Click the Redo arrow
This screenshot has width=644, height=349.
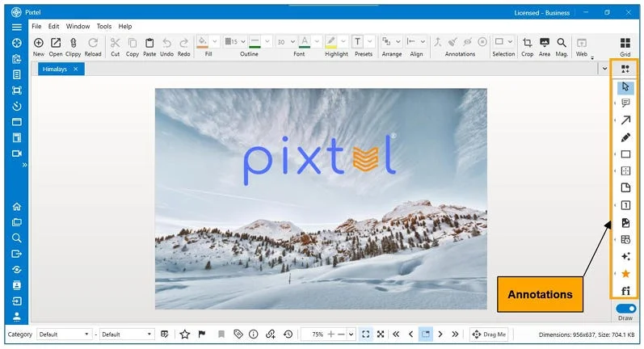tap(184, 43)
